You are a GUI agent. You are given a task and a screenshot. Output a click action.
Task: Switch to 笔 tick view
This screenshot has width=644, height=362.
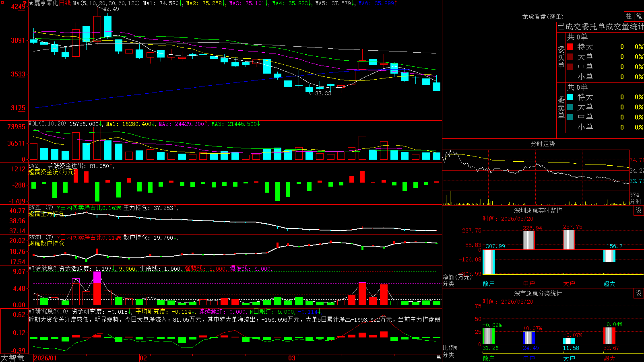[639, 16]
